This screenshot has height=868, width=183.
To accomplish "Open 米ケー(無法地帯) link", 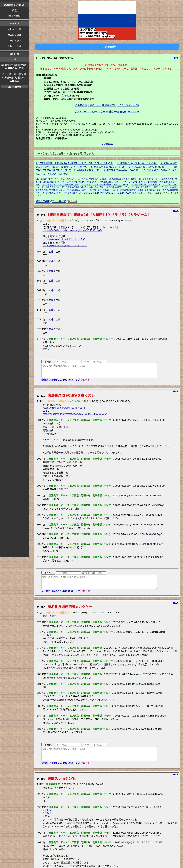I will click(x=118, y=112).
